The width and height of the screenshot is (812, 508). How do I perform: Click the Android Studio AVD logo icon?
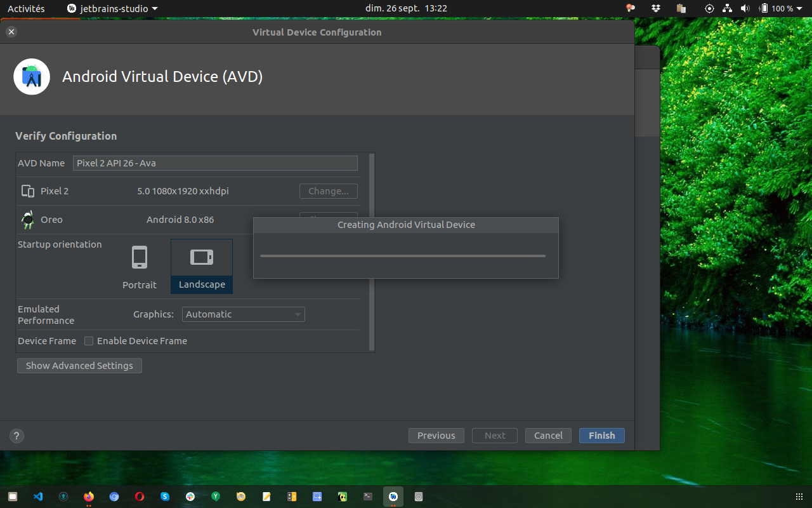point(32,77)
